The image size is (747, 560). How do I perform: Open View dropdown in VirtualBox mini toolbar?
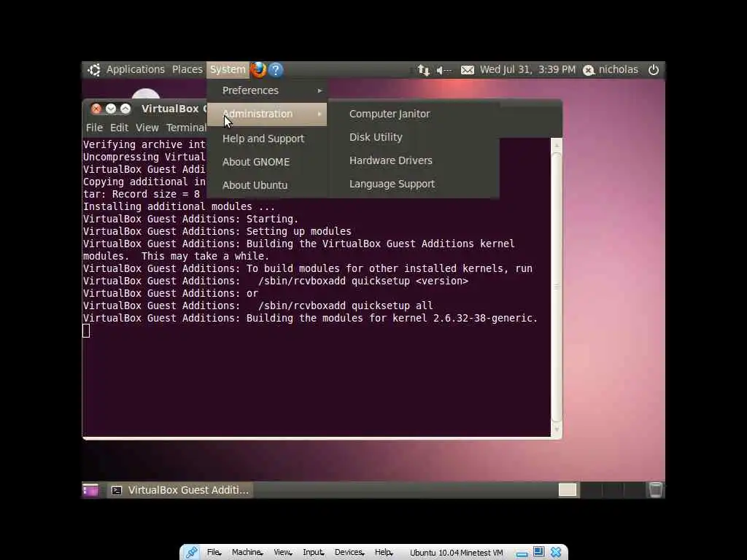tap(283, 553)
